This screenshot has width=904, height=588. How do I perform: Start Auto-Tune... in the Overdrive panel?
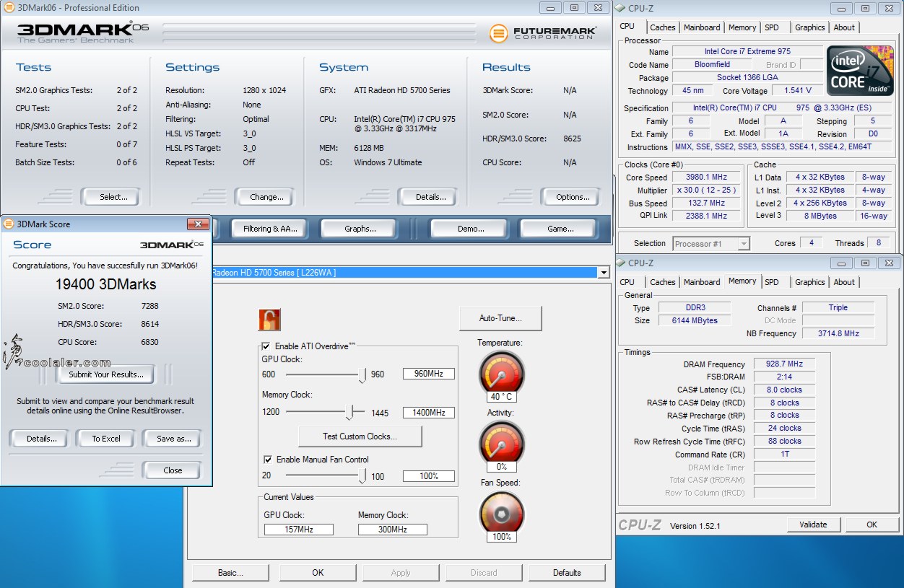(500, 318)
